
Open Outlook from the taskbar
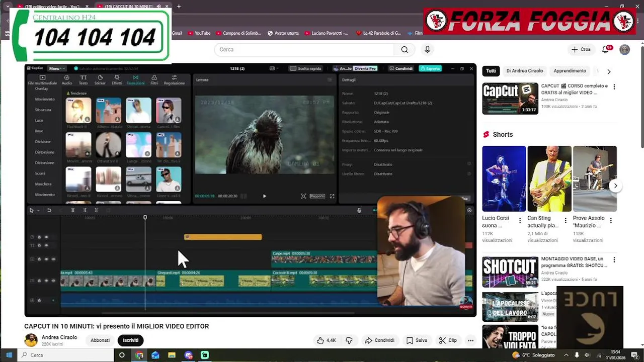[x=155, y=355]
